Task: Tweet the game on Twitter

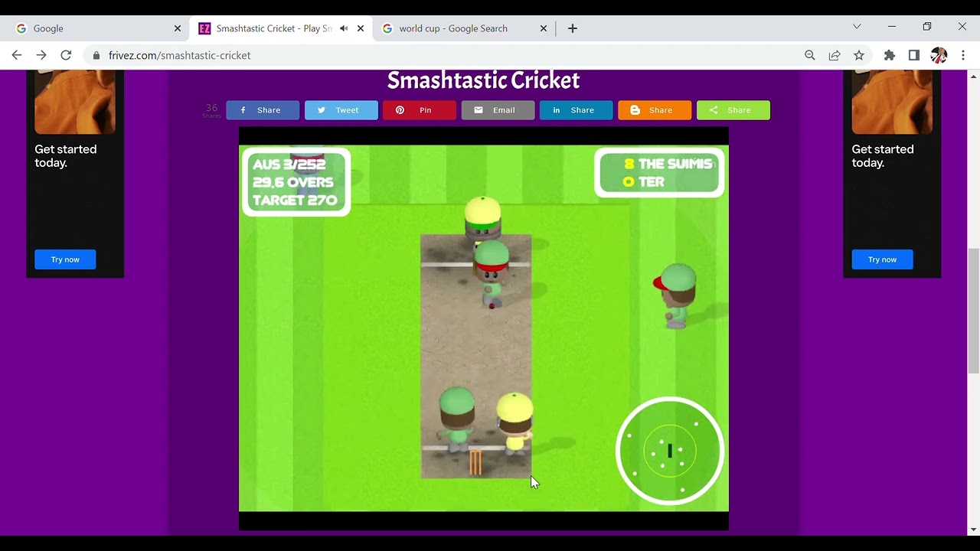Action: tap(341, 110)
